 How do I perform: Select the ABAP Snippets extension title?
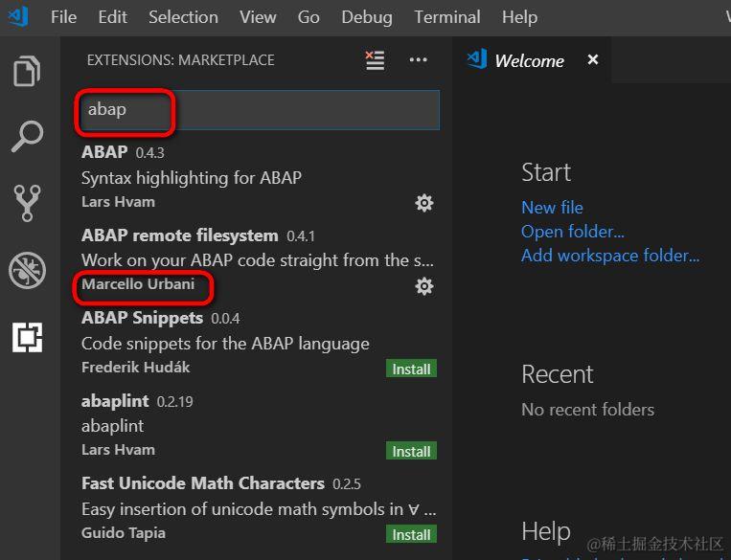(x=142, y=318)
